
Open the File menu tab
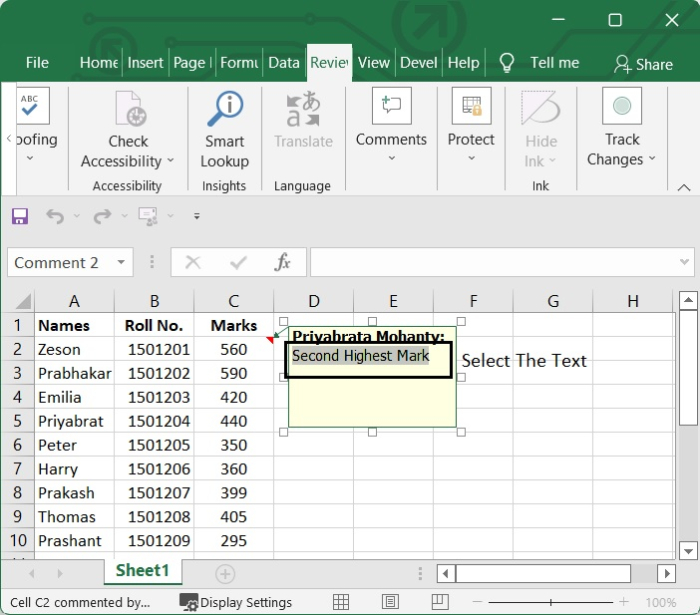pos(37,62)
